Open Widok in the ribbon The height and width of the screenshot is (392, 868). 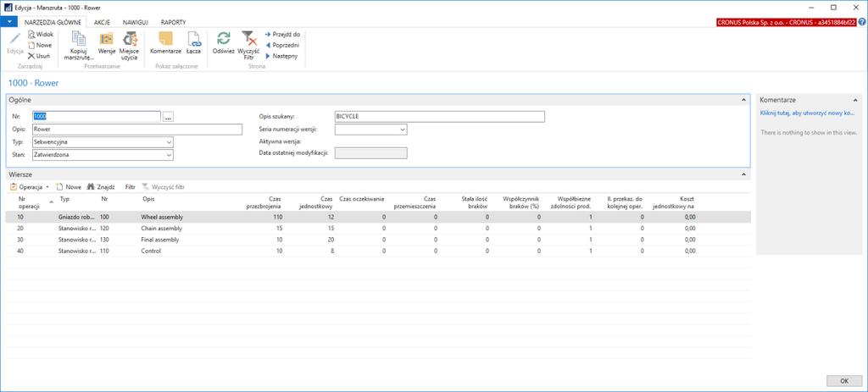[41, 34]
